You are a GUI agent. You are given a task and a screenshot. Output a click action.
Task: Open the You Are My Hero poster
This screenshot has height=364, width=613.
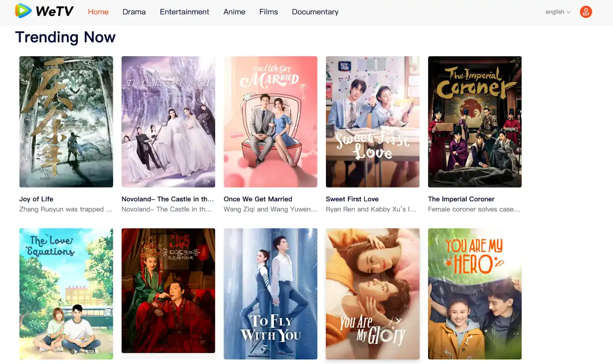point(475,294)
